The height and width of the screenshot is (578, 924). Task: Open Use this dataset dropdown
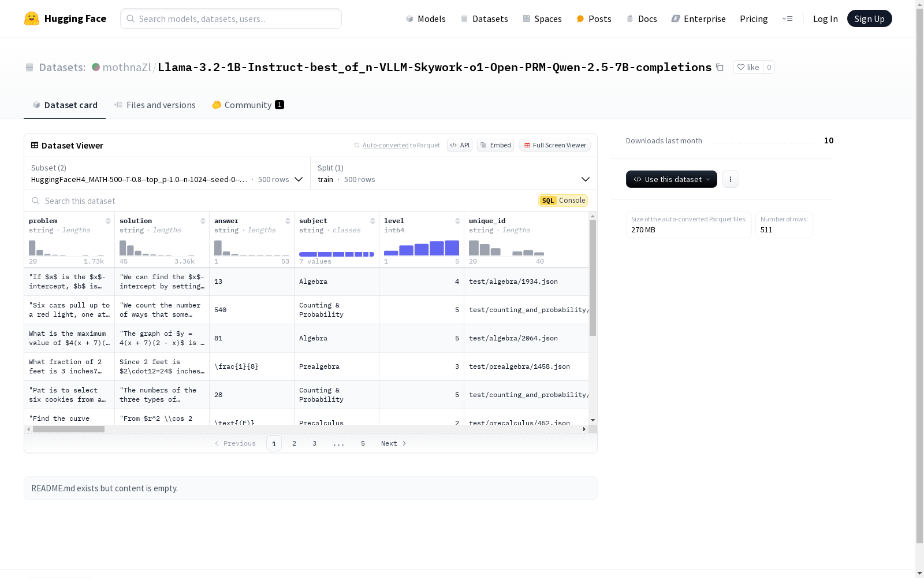672,179
